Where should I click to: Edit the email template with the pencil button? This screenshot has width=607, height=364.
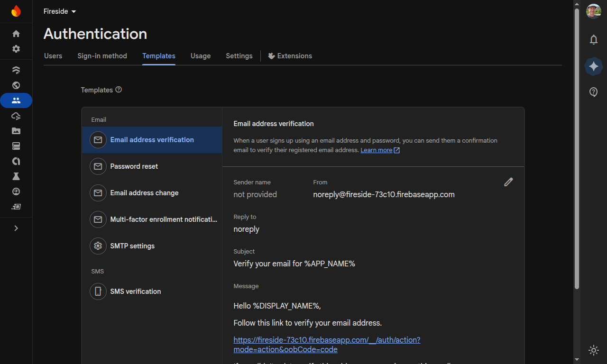point(508,182)
